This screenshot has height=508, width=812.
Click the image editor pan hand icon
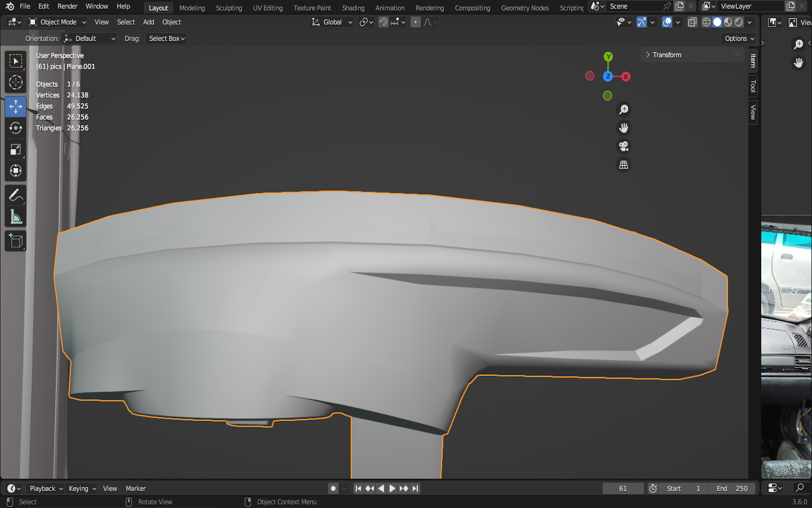point(798,63)
